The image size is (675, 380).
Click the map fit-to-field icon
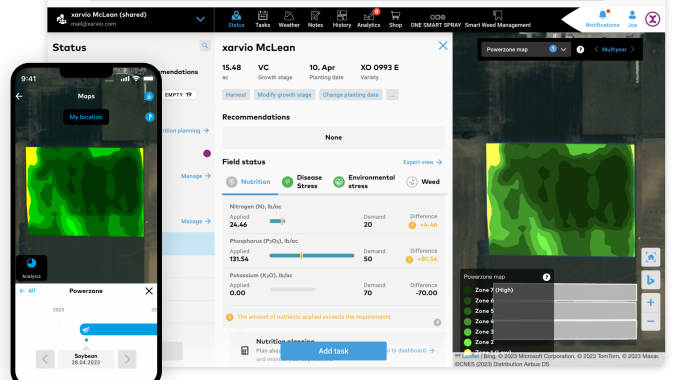click(x=650, y=257)
